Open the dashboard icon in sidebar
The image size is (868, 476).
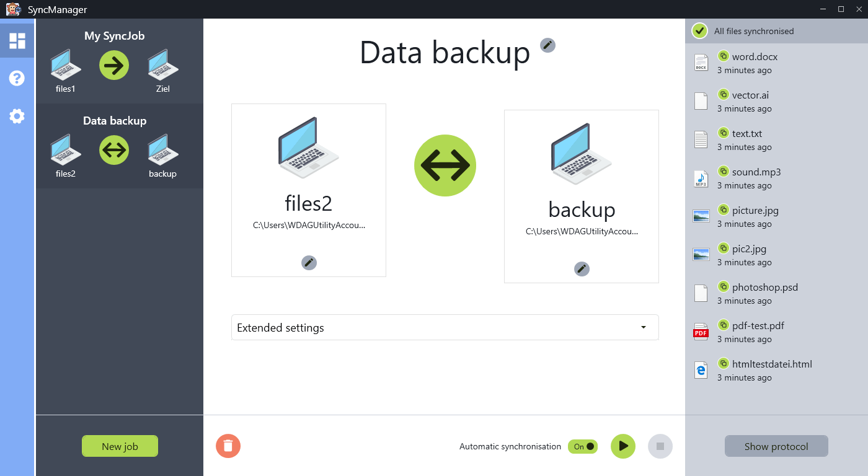(x=17, y=41)
